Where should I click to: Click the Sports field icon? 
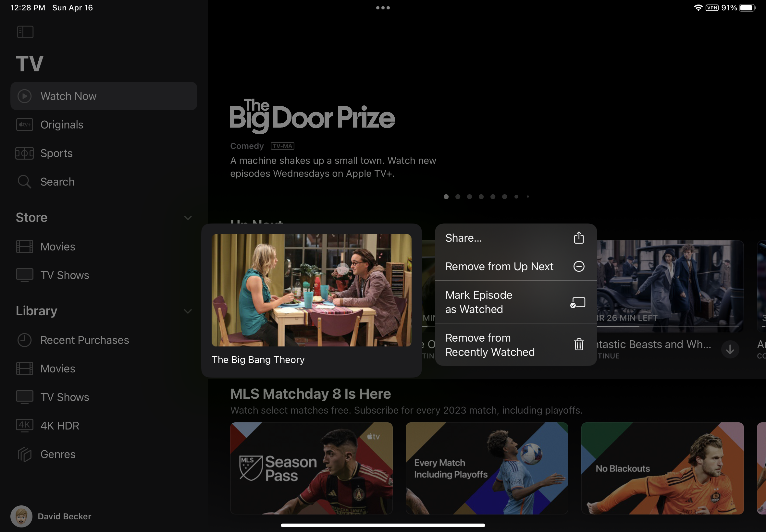[24, 153]
